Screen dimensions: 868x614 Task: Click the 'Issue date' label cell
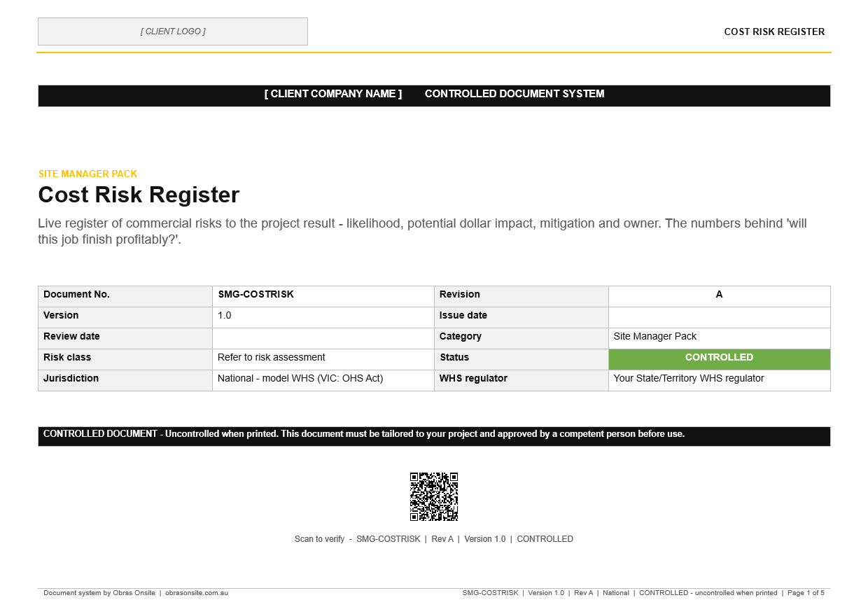521,317
